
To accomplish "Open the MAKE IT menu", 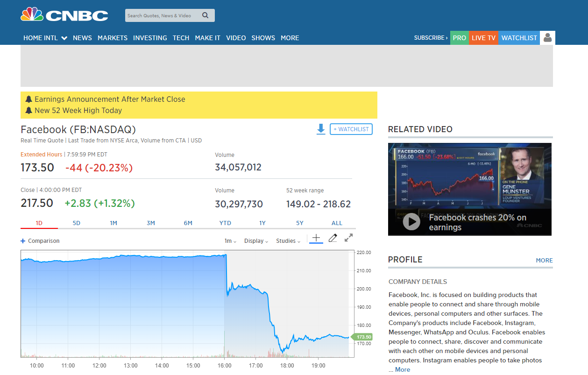I will click(x=207, y=38).
